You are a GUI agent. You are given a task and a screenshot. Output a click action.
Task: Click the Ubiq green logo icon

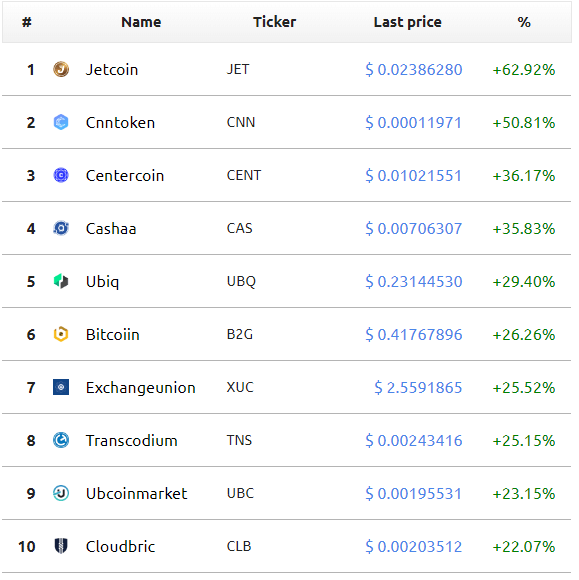click(61, 281)
